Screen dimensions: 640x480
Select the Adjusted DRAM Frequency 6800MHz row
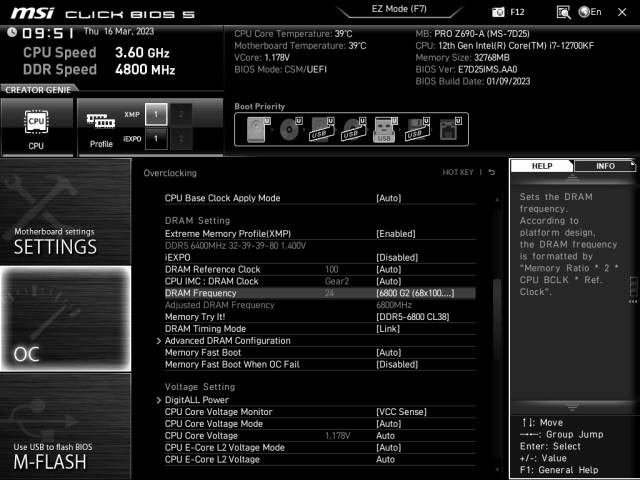tap(320, 305)
